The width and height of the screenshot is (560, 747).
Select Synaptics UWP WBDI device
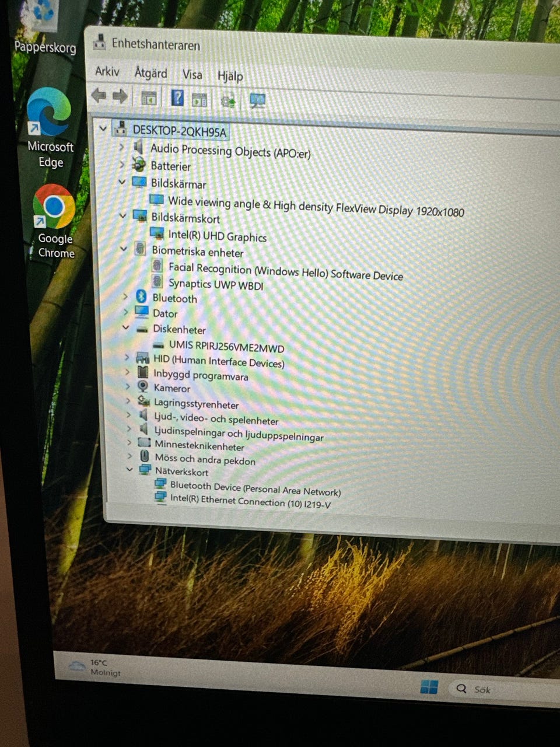216,284
